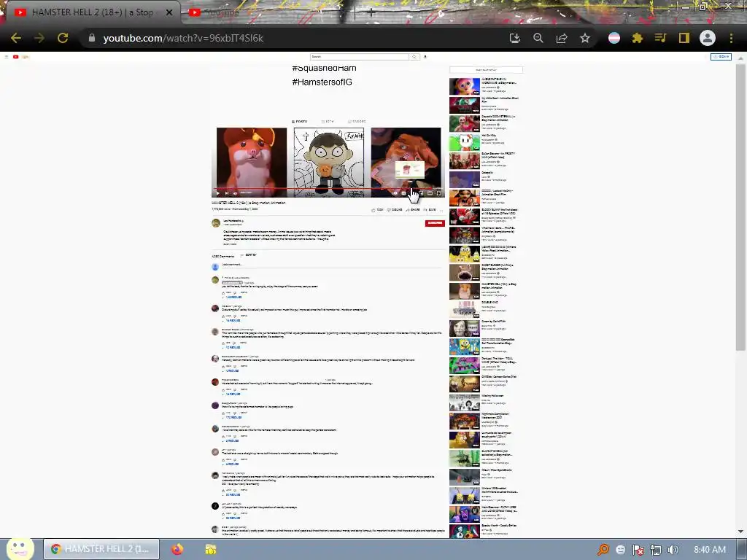Open more actions ellipsis under video

pyautogui.click(x=441, y=209)
